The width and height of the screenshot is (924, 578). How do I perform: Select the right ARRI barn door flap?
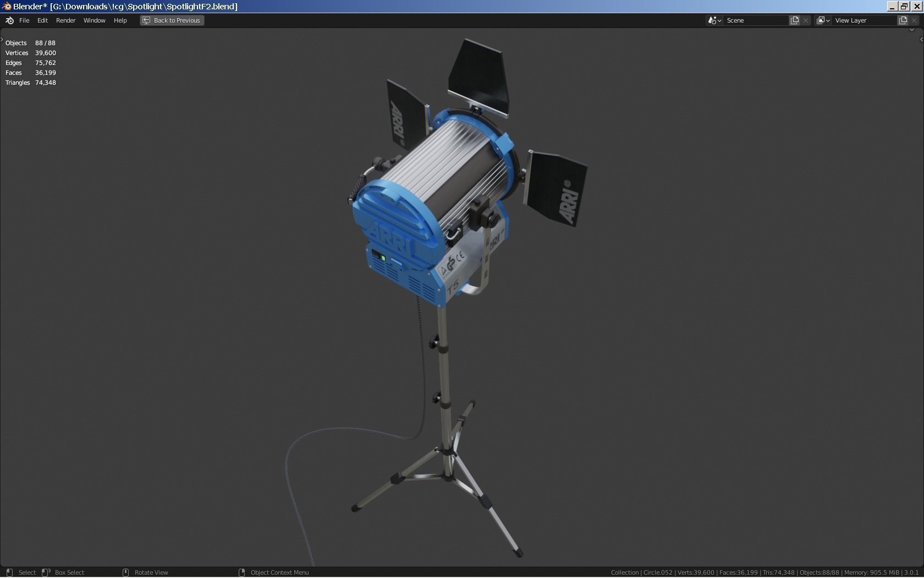(x=557, y=187)
